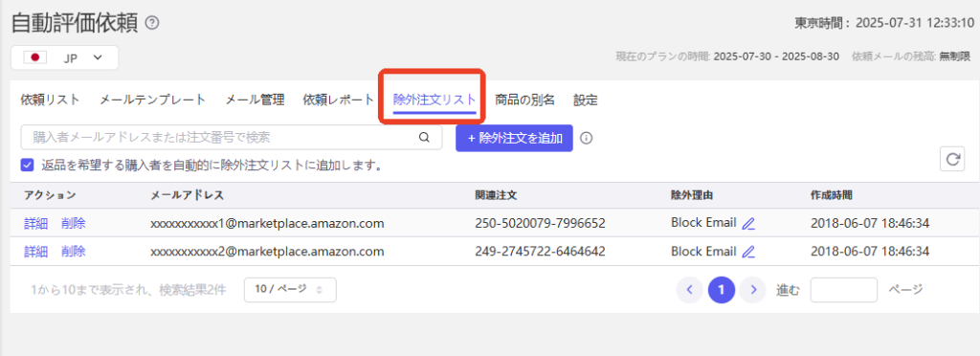Click Block Email text in second row
This screenshot has width=980, height=356.
click(x=703, y=251)
